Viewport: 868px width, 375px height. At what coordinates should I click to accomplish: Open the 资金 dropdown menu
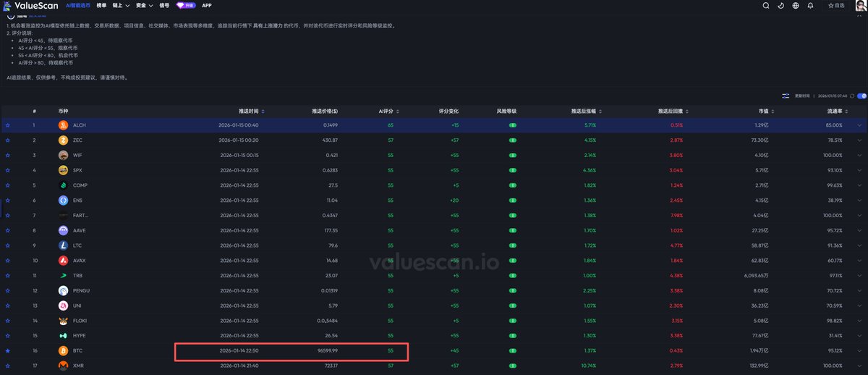point(145,5)
